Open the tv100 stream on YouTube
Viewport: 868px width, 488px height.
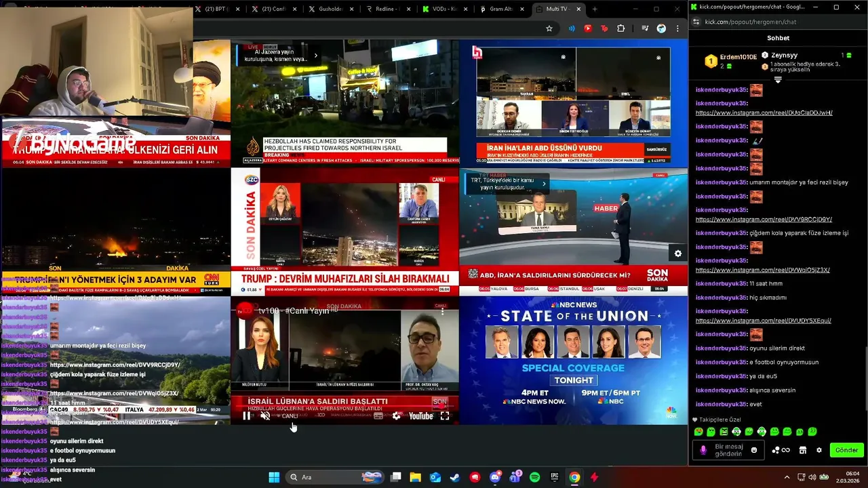point(420,416)
